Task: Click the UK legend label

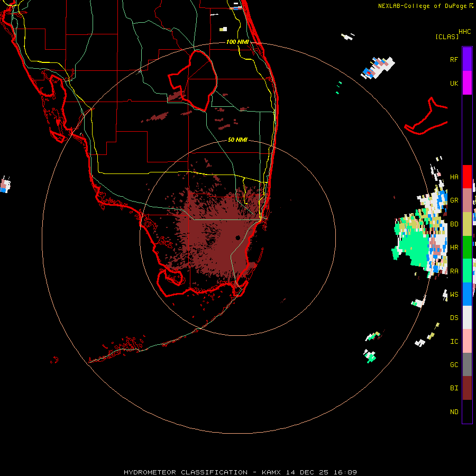Action: click(x=454, y=83)
